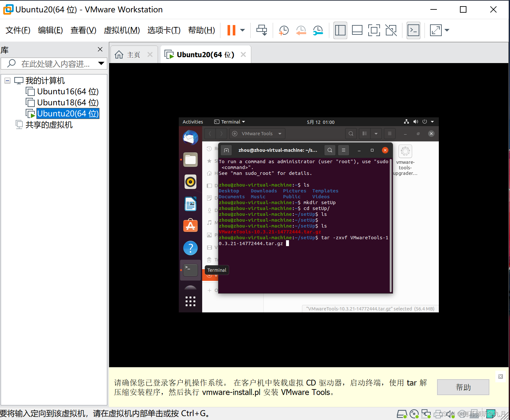Click the network icon in Ubuntu top bar
Screen dimensions: 510x420
(406, 122)
